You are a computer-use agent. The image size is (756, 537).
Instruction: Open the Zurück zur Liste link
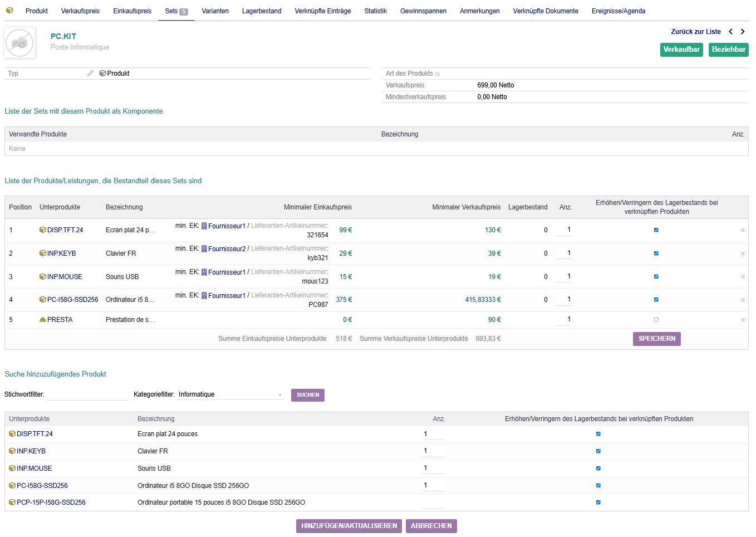(695, 32)
